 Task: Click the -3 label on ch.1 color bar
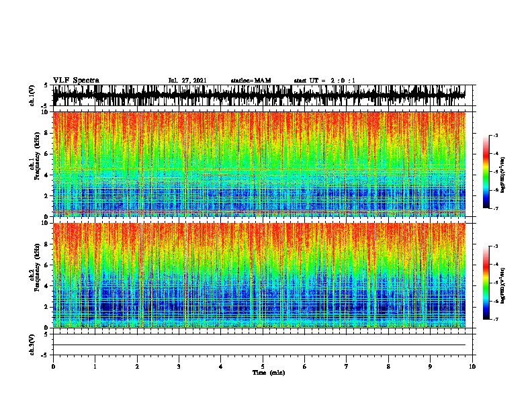(495, 135)
